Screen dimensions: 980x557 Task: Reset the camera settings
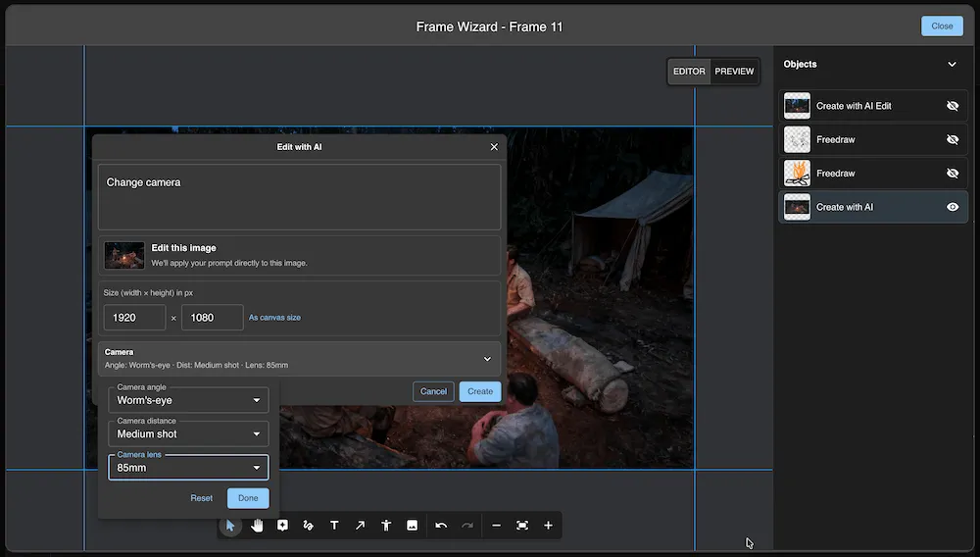coord(201,498)
